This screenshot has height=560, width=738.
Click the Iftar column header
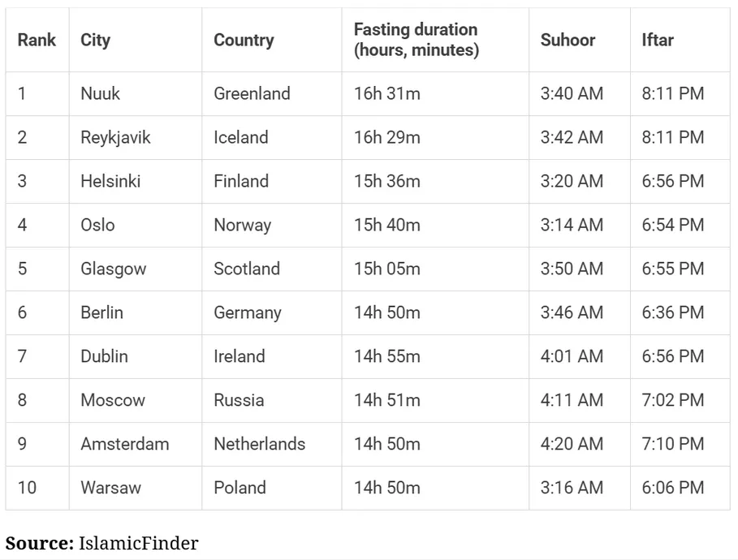pyautogui.click(x=658, y=40)
